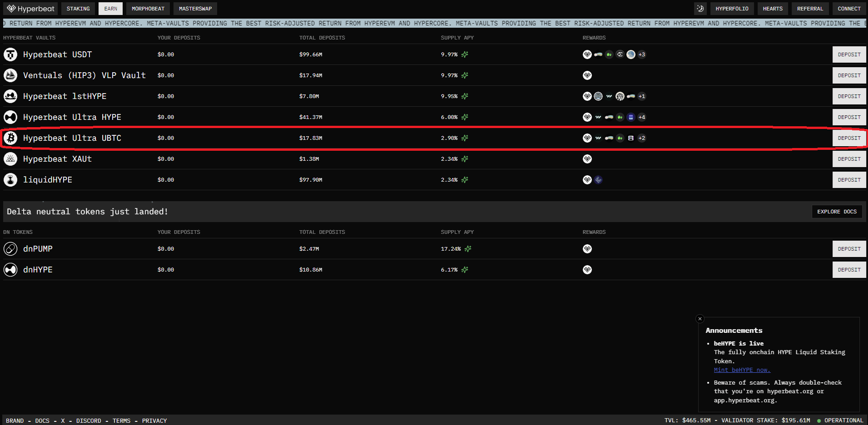Click sparkle icon beside USDT 9.97% APY

(465, 54)
